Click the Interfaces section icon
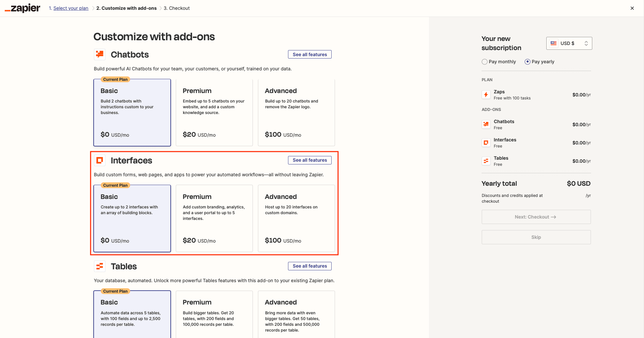The width and height of the screenshot is (644, 338). (100, 160)
